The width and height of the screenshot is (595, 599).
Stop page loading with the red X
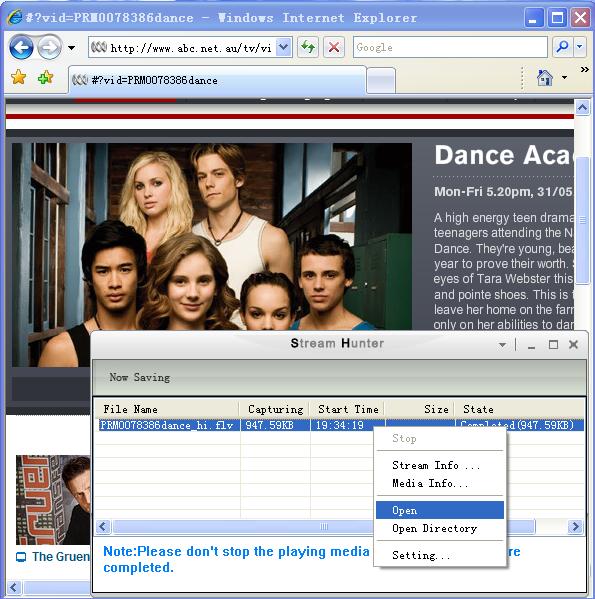[334, 47]
